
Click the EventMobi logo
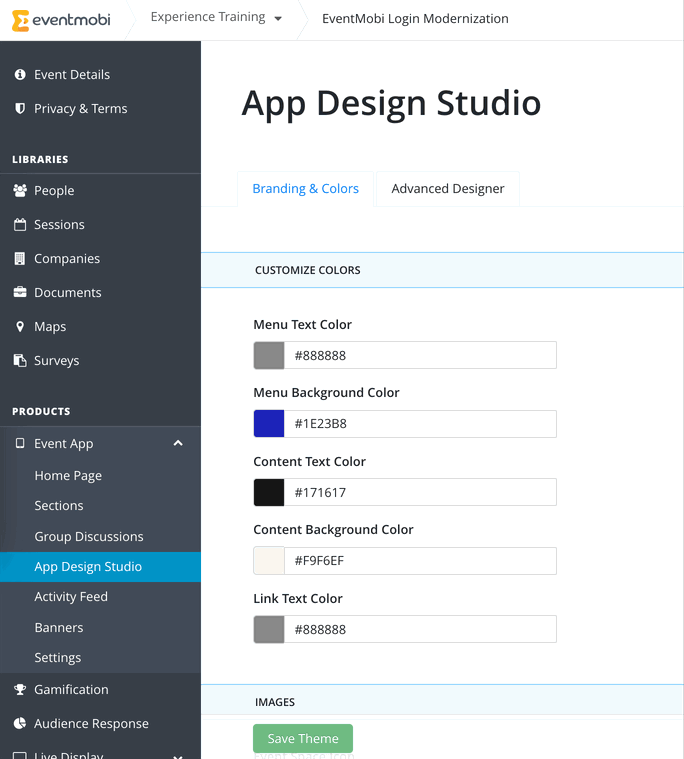tap(61, 20)
